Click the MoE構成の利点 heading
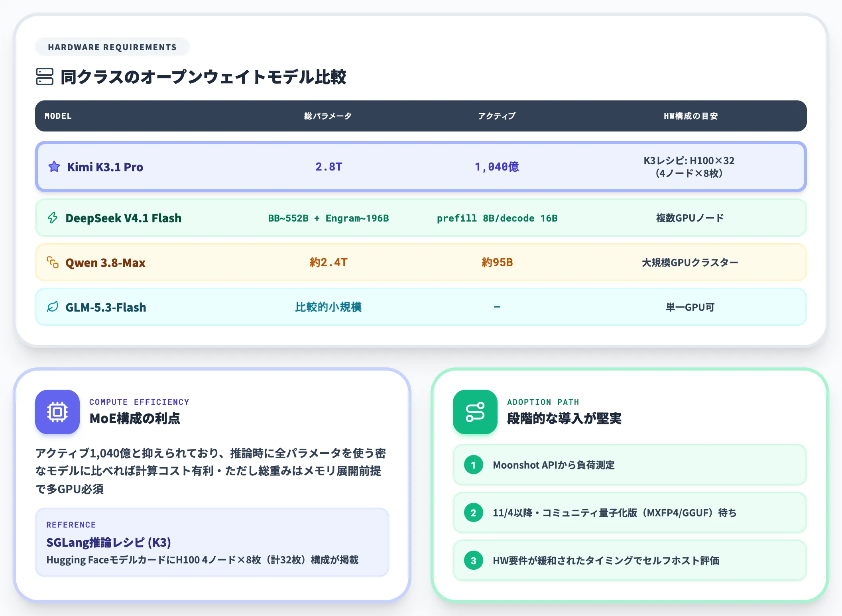This screenshot has height=616, width=842. pos(135,418)
